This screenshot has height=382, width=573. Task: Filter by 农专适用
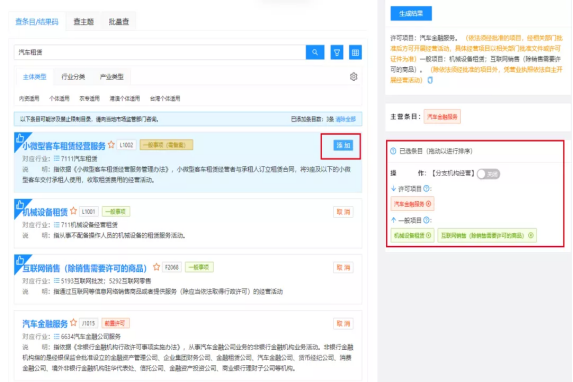pyautogui.click(x=90, y=98)
